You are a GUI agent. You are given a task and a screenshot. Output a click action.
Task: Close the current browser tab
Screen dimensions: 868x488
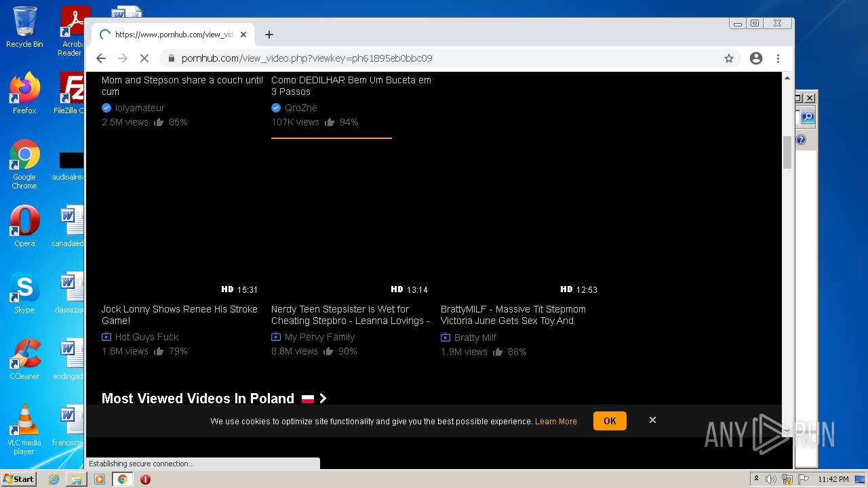click(x=243, y=35)
